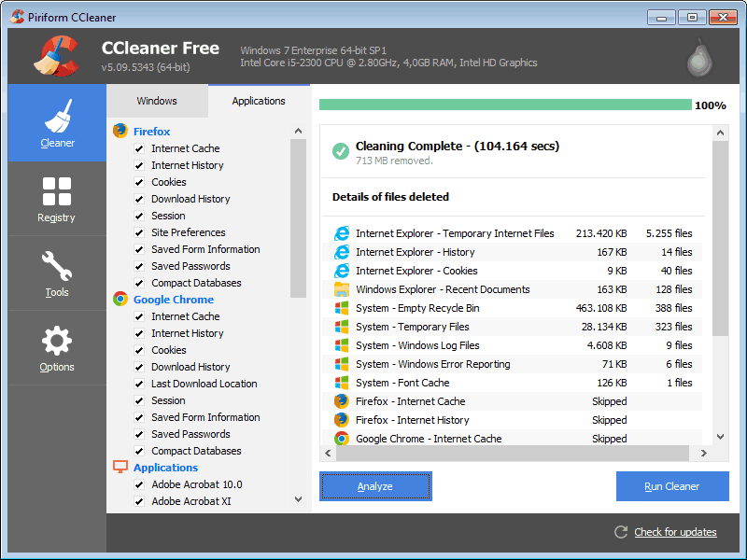
Task: Uncheck Adobe Acrobat XI
Action: (139, 501)
